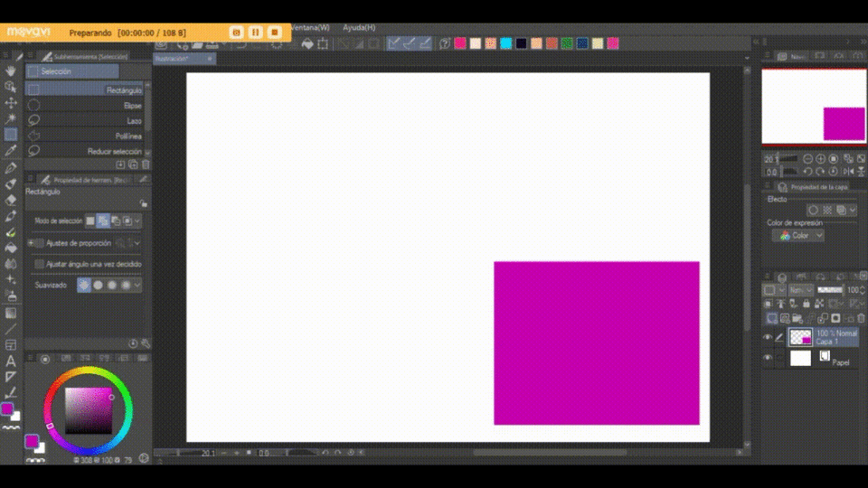The width and height of the screenshot is (868, 488).
Task: Choose first Suavizado (none) option
Action: pyautogui.click(x=83, y=285)
